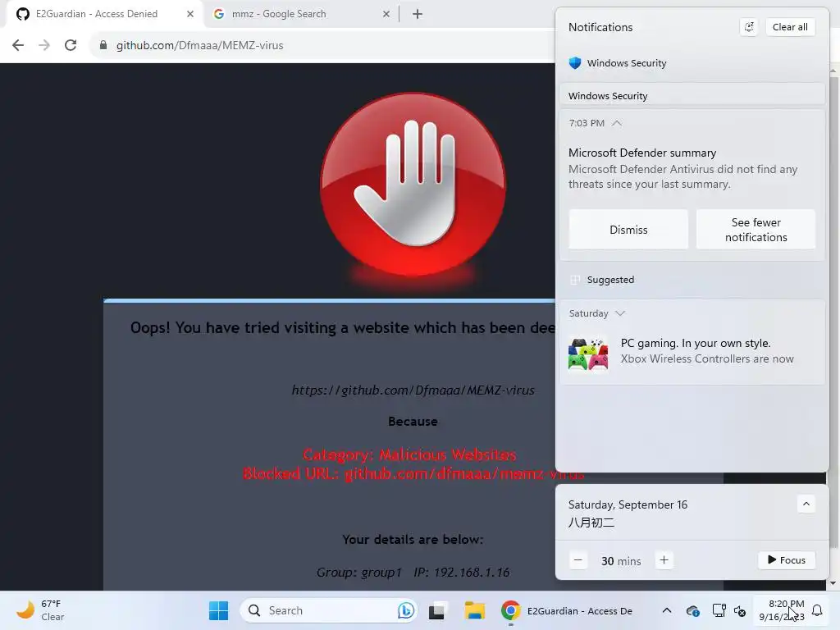The image size is (840, 630).
Task: Go back with the browser back arrow
Action: (18, 46)
